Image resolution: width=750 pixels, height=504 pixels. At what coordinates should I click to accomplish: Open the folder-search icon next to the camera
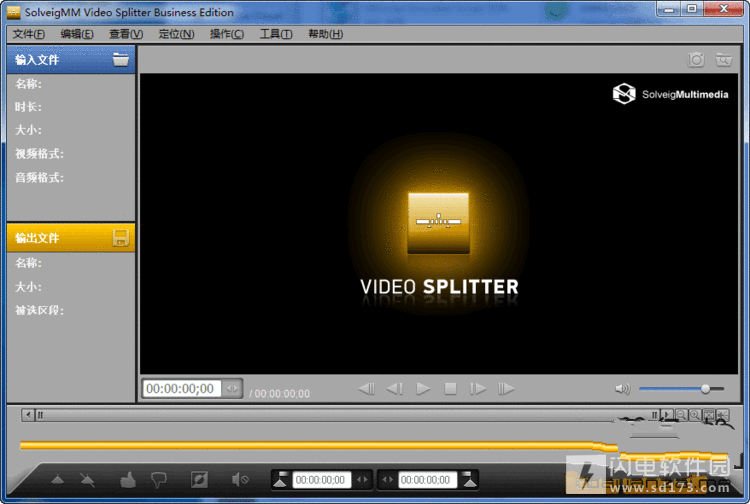723,60
